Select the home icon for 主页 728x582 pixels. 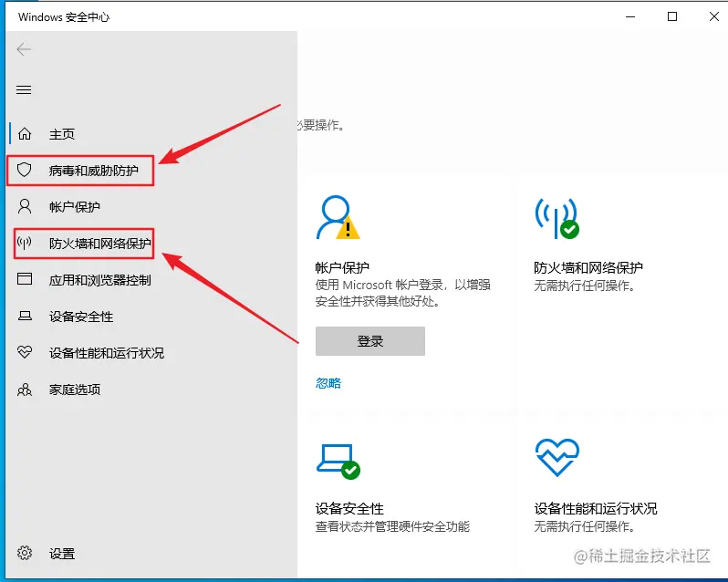pos(25,134)
